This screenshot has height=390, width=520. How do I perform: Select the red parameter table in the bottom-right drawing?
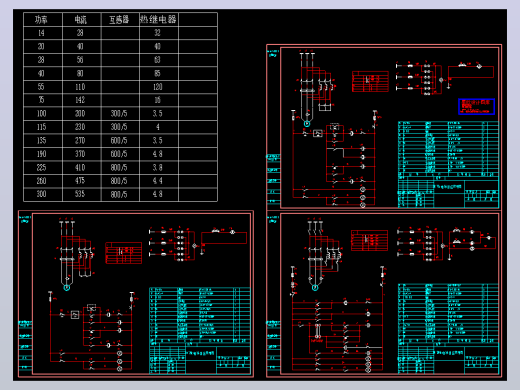tap(369, 240)
